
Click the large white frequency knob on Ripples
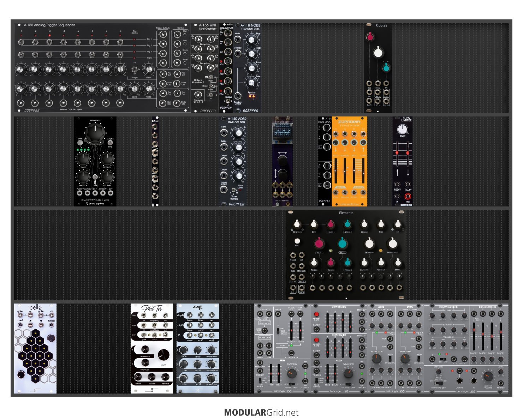378,53
